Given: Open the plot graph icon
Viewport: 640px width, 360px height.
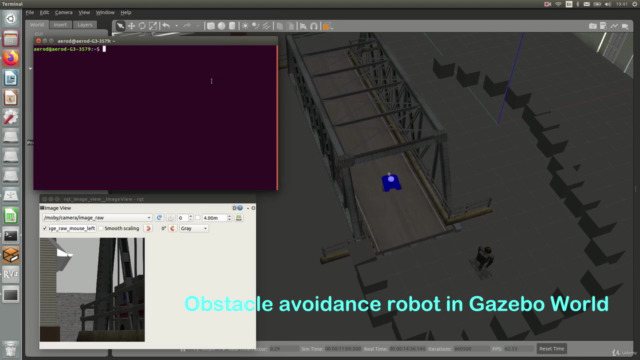Looking at the screenshot, I should (614, 26).
